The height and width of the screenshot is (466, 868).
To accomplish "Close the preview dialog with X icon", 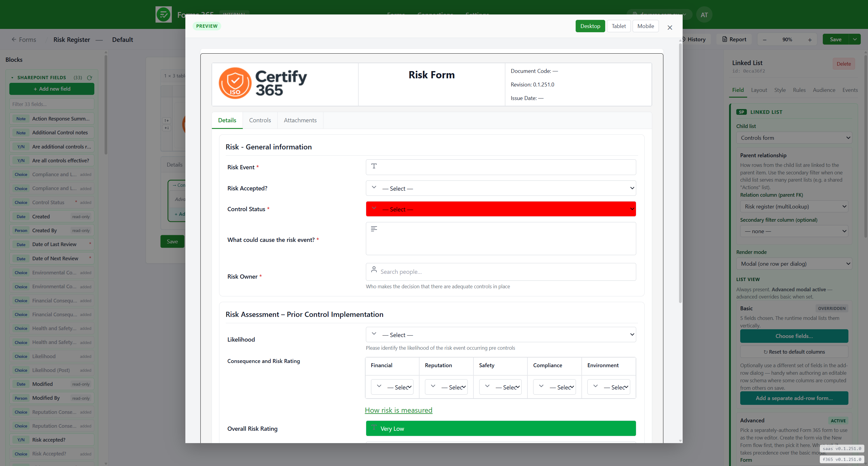I will click(669, 28).
